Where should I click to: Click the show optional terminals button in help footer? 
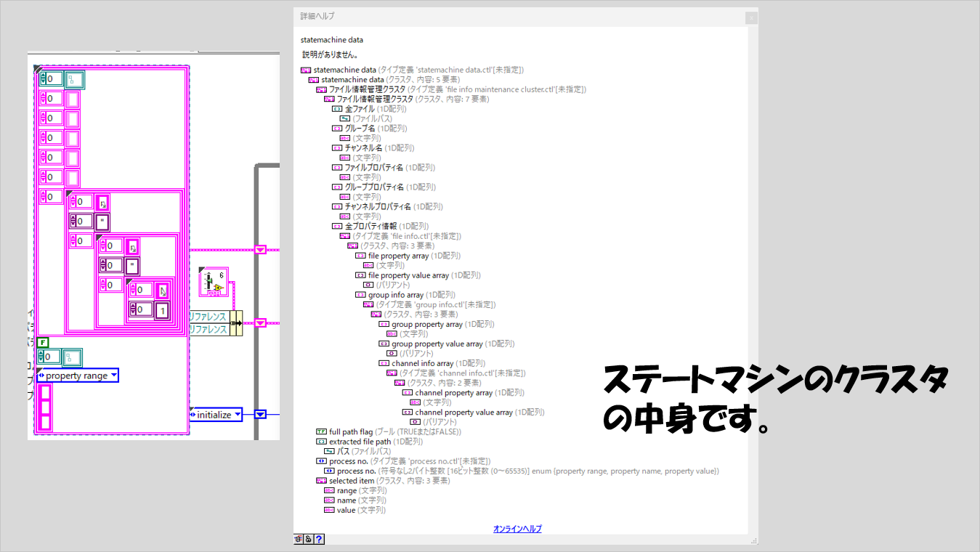coord(299,539)
